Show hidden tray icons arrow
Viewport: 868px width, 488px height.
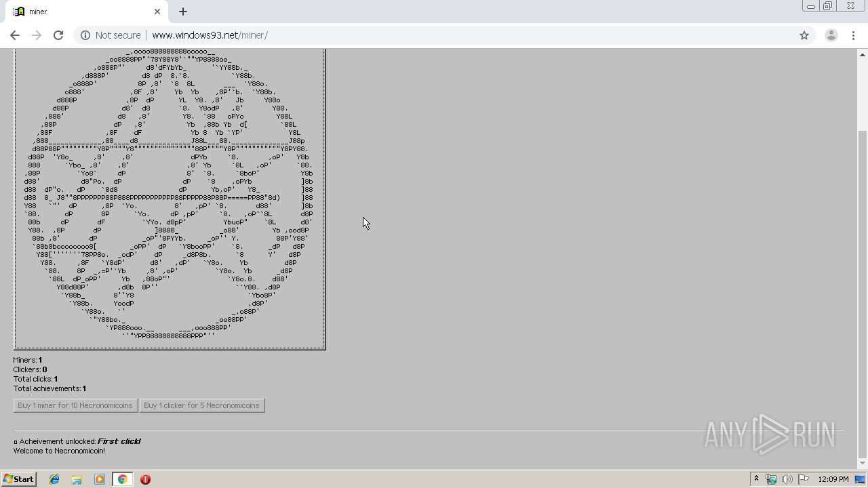click(756, 479)
